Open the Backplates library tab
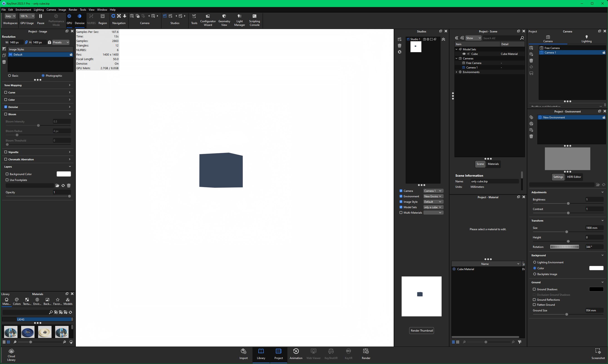Viewport: 608px width, 364px height. click(47, 301)
